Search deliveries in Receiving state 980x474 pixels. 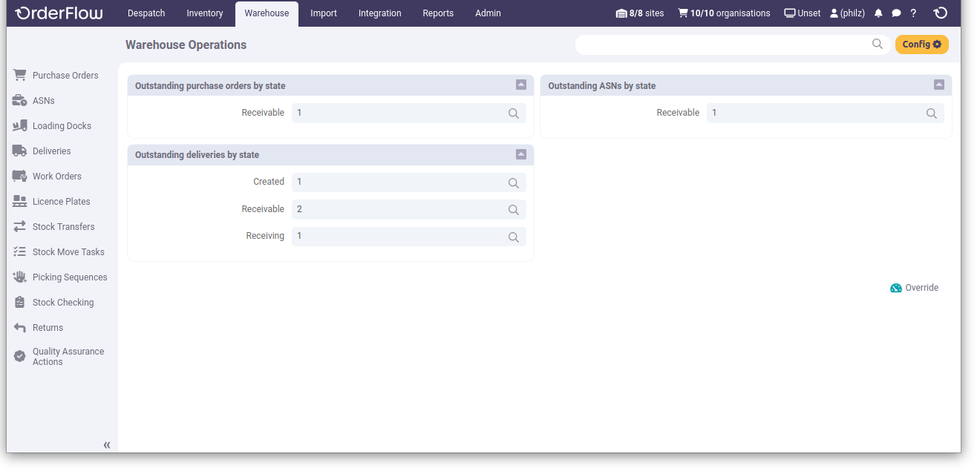[513, 237]
